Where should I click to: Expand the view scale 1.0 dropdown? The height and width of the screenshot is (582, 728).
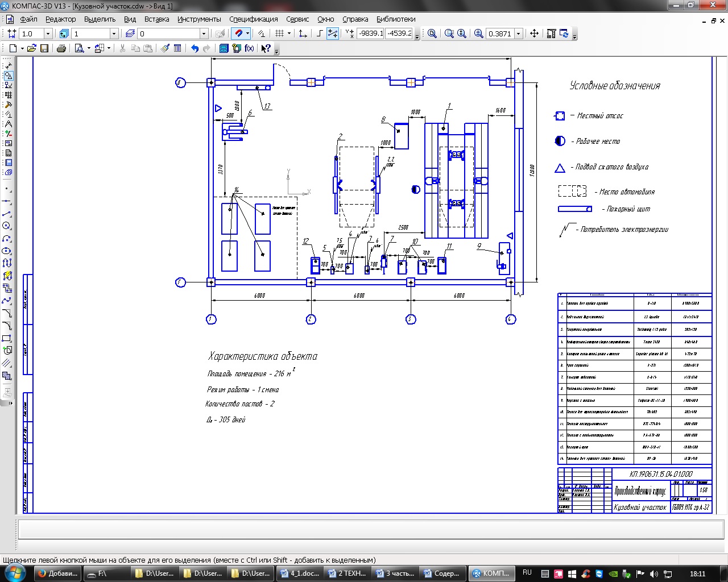click(48, 34)
